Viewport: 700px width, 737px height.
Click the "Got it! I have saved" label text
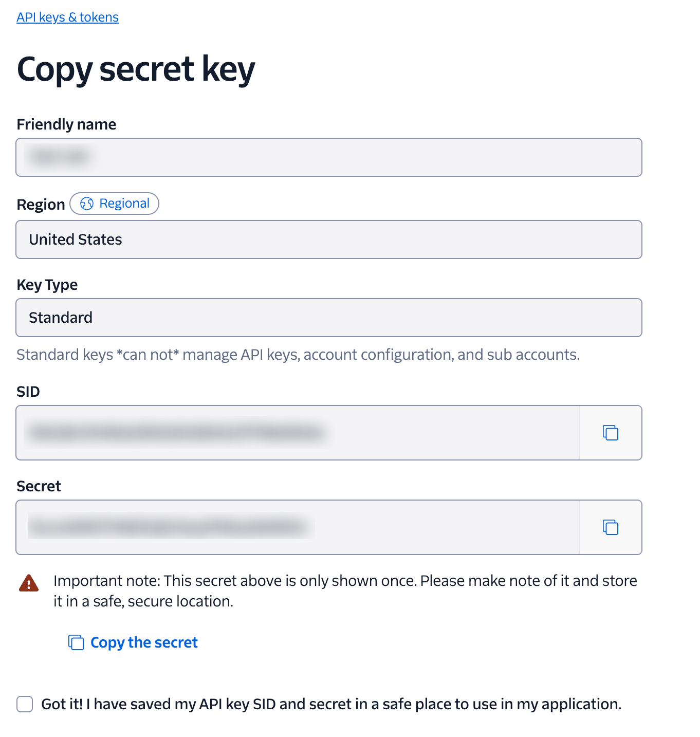(331, 704)
